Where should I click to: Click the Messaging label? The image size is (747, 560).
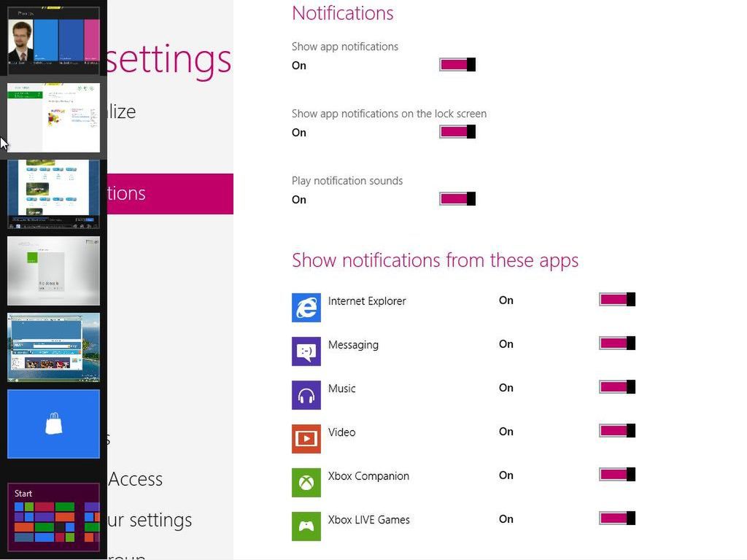(x=353, y=345)
